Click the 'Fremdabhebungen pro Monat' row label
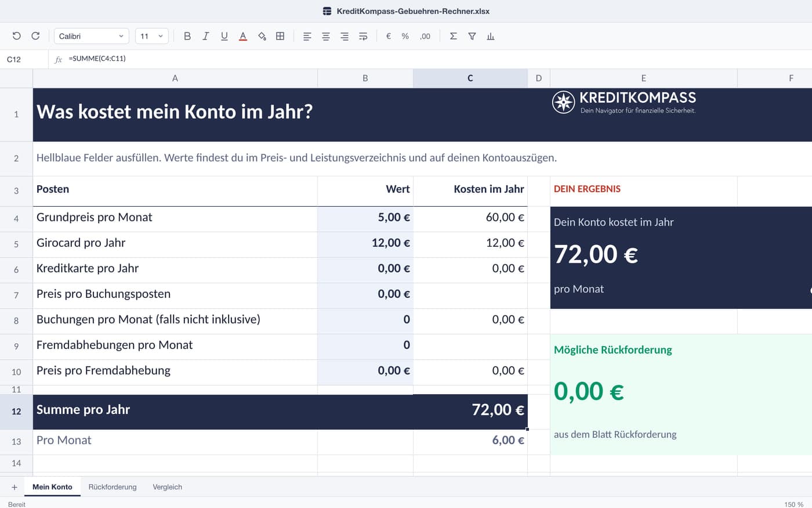Image resolution: width=812 pixels, height=508 pixels. 175,345
